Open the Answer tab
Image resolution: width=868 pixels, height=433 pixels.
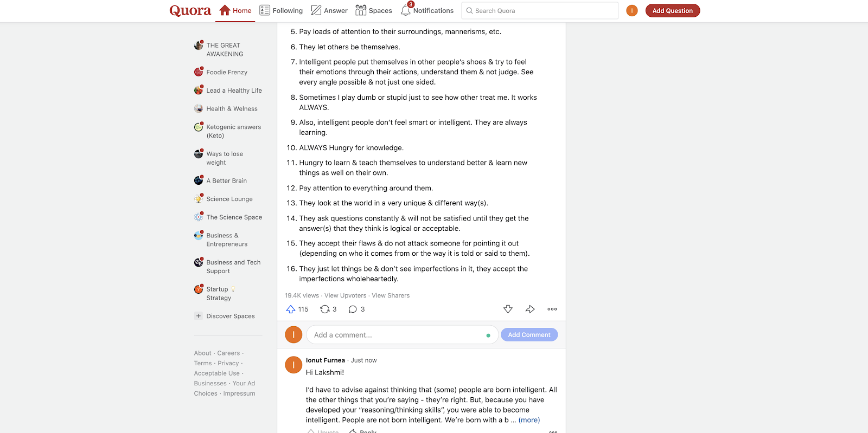(x=329, y=10)
